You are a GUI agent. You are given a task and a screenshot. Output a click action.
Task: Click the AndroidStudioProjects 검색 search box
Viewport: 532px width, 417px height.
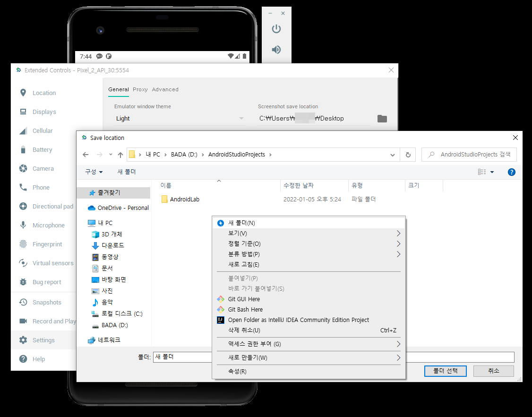pos(469,155)
